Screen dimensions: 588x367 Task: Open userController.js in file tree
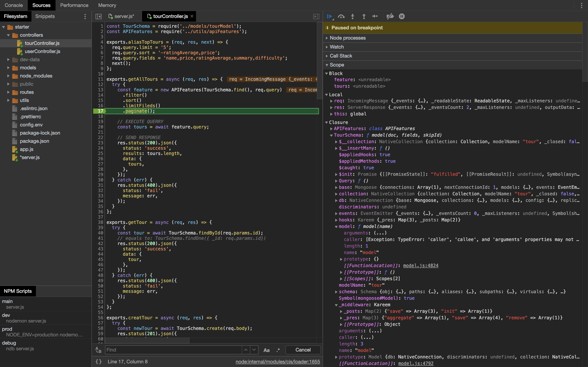tap(42, 51)
